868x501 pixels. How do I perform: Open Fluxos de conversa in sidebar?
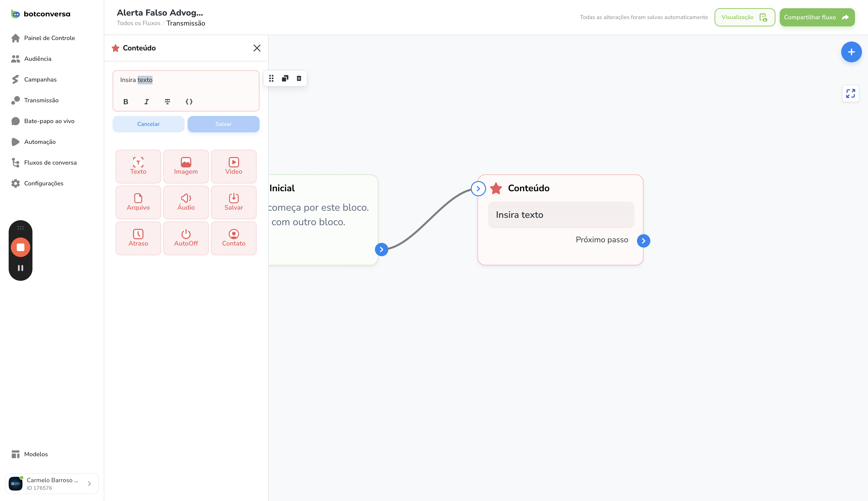click(50, 162)
